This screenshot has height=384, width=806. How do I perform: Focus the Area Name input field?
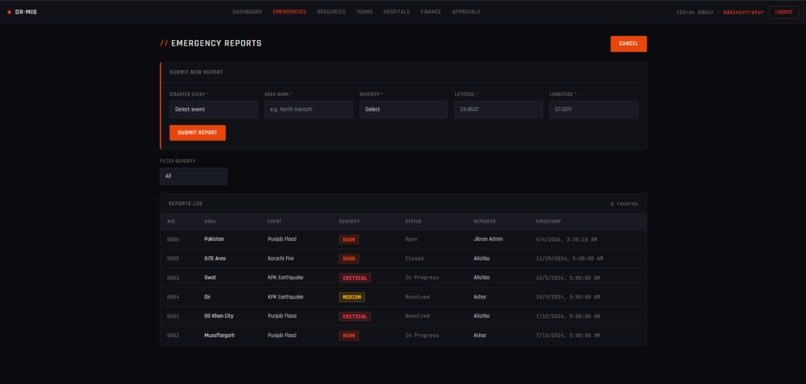click(x=308, y=109)
